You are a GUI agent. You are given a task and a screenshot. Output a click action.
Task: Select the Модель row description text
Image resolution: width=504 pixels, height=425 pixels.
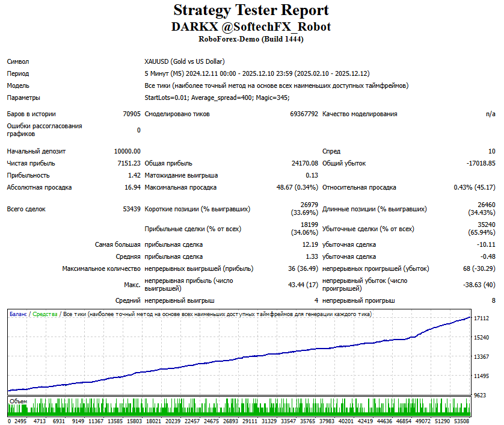coord(277,85)
